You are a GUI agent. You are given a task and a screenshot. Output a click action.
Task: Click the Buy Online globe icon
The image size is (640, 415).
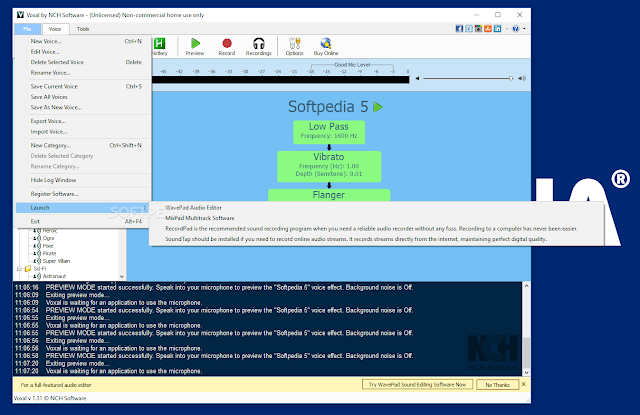[x=326, y=43]
